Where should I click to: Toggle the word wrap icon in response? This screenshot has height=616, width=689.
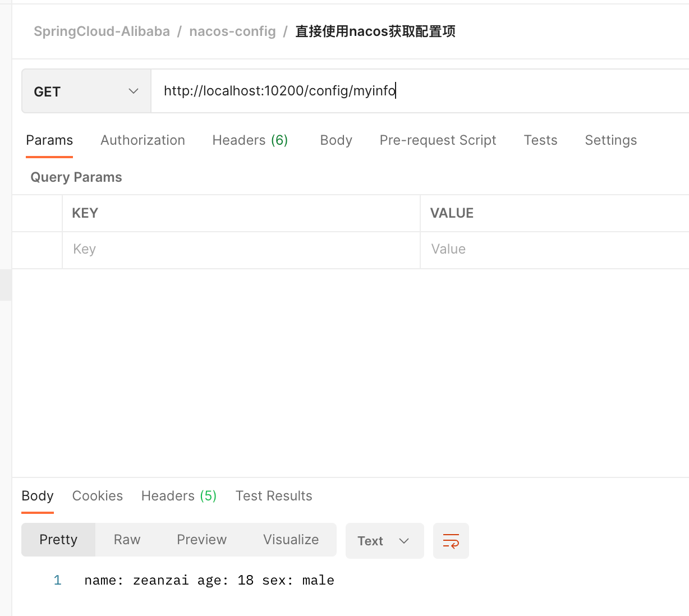coord(451,541)
